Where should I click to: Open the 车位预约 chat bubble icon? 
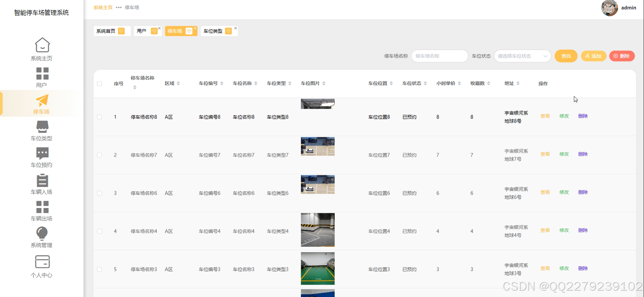click(42, 153)
